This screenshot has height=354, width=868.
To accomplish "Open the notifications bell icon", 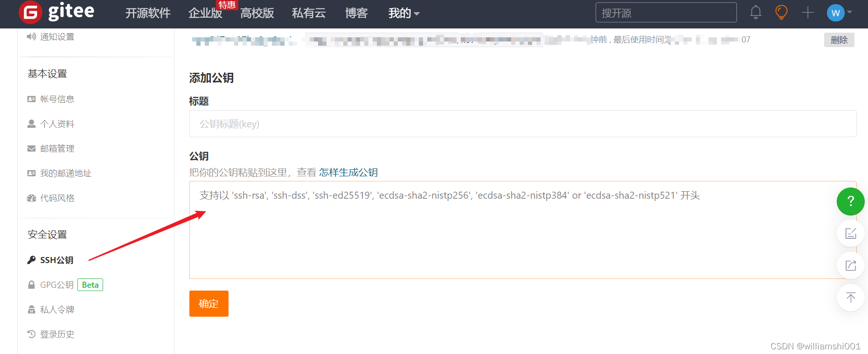I will (x=756, y=13).
